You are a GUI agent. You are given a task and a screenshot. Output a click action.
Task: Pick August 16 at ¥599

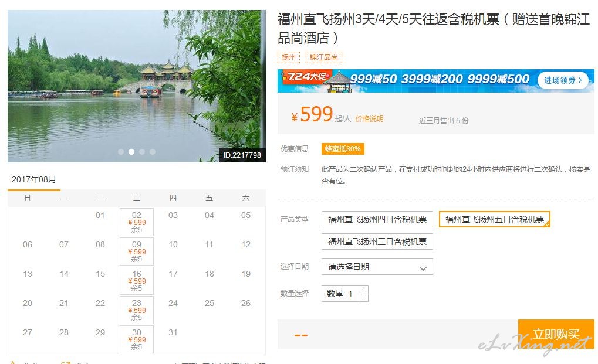(x=137, y=281)
